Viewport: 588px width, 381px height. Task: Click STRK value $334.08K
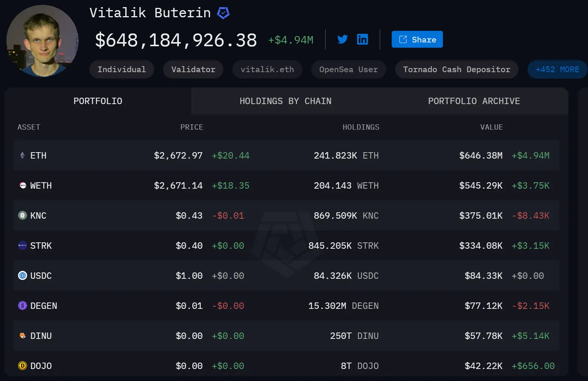point(481,246)
